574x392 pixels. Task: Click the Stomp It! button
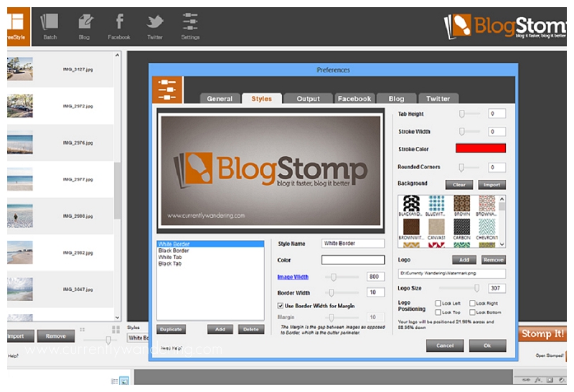pyautogui.click(x=542, y=334)
